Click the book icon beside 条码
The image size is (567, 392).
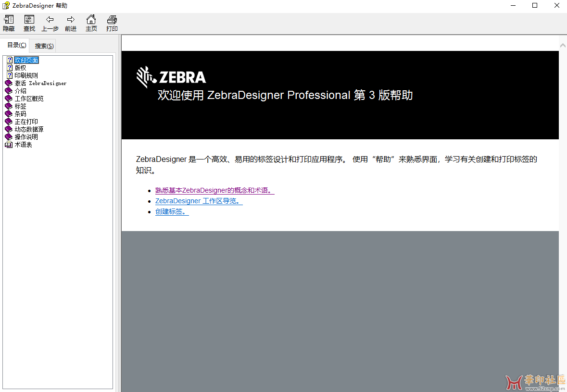[x=9, y=114]
